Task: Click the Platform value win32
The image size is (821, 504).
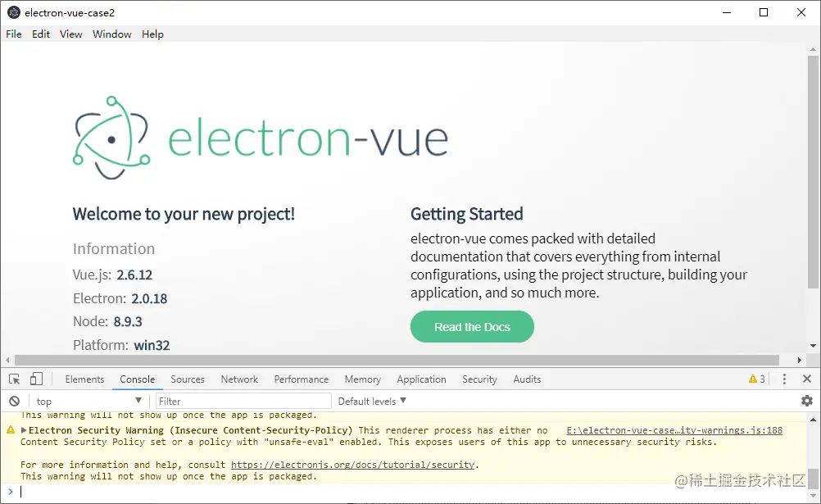Action: pyautogui.click(x=152, y=345)
